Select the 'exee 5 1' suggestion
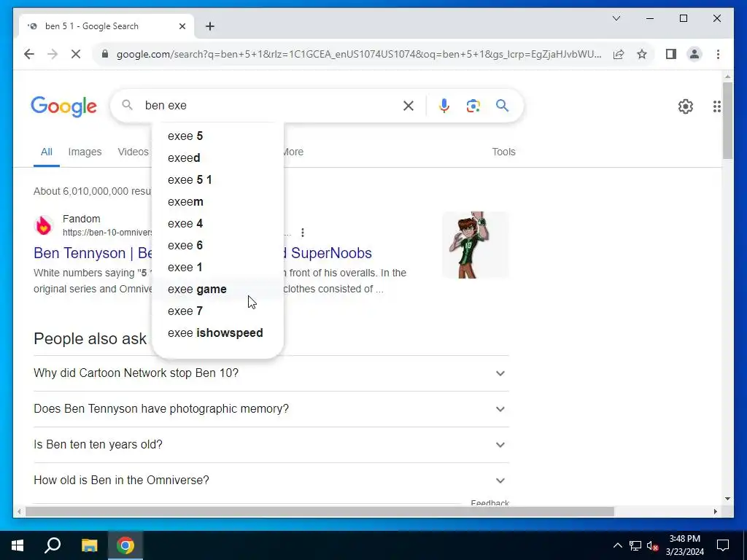Image resolution: width=747 pixels, height=560 pixels. coord(217,180)
